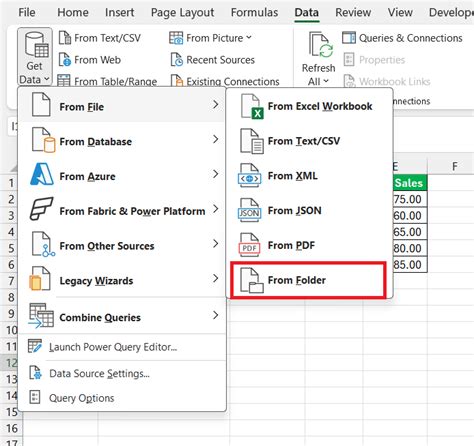The height and width of the screenshot is (446, 474).
Task: Click the Launch Power Query Editor icon
Action: pyautogui.click(x=35, y=346)
